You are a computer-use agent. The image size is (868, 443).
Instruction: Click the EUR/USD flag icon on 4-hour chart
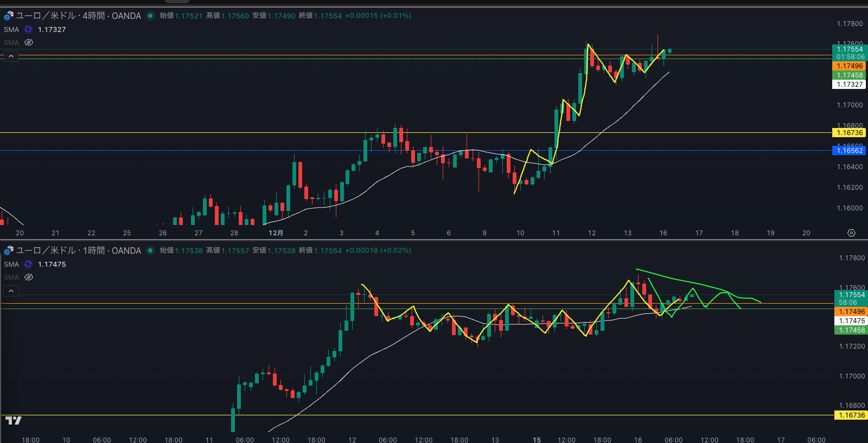click(9, 16)
